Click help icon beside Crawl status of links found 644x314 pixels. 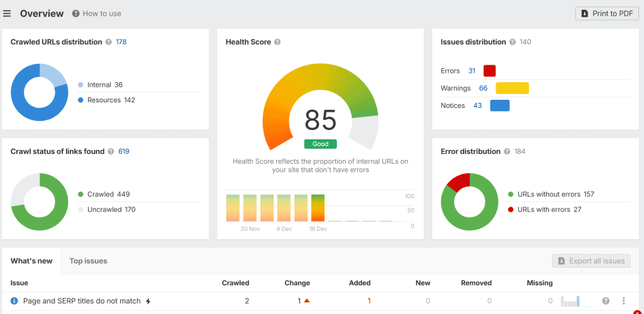[111, 151]
